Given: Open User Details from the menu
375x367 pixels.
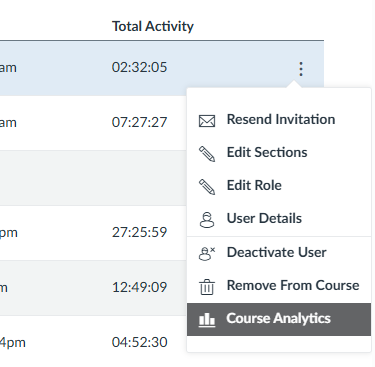Looking at the screenshot, I should 279,219.
